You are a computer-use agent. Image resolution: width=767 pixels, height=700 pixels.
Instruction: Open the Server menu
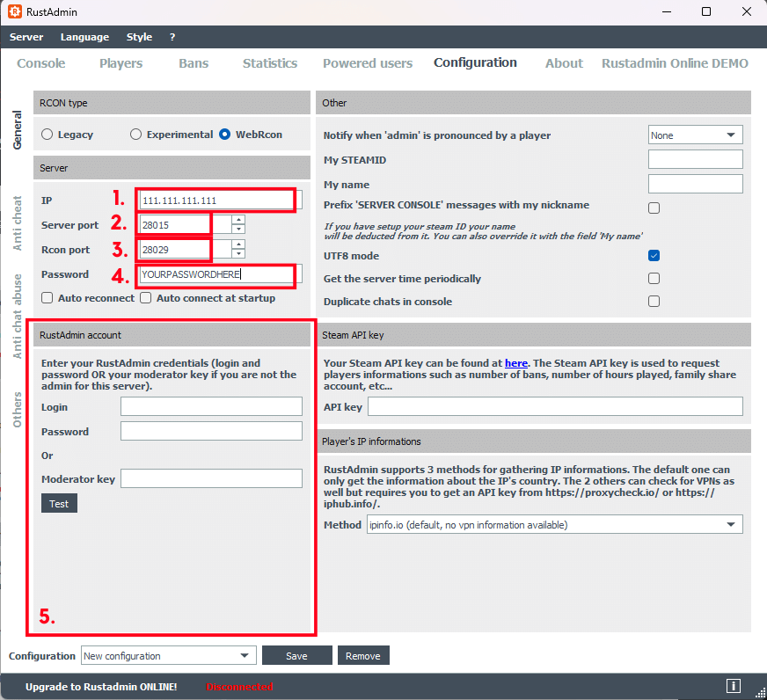pos(26,37)
